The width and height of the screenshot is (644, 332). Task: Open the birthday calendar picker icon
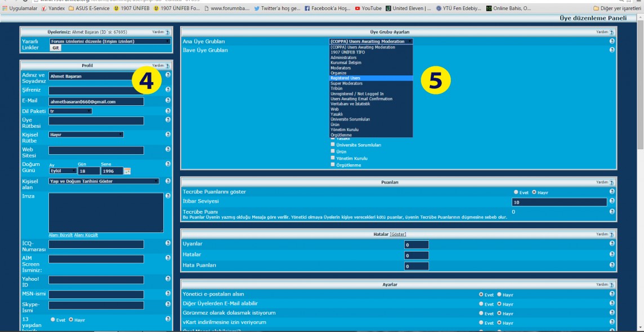pyautogui.click(x=127, y=171)
